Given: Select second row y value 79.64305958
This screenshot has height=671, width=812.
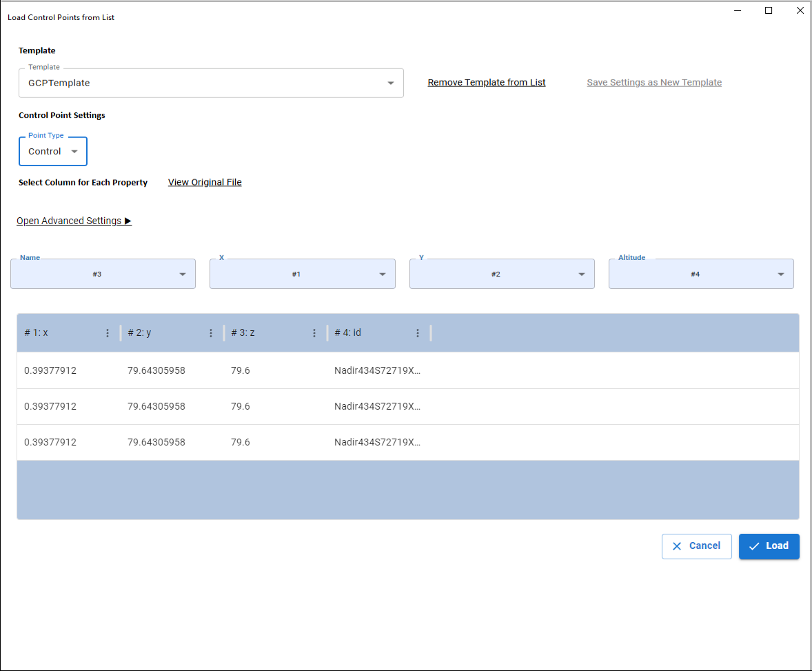Looking at the screenshot, I should pos(156,406).
